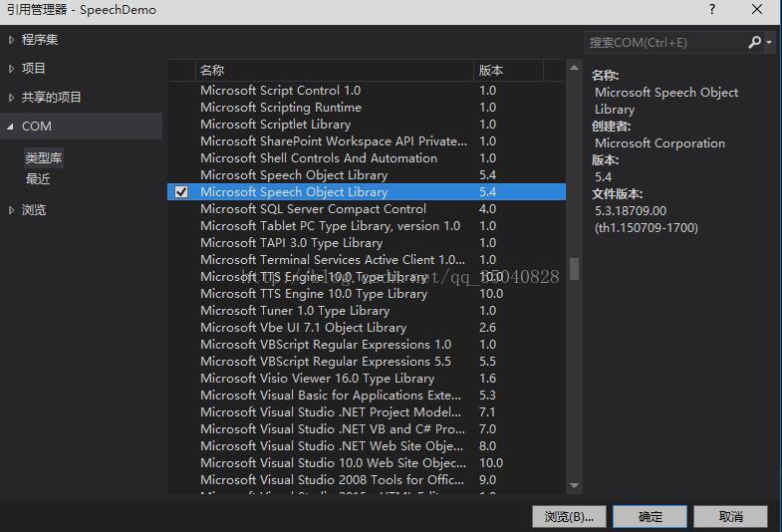782x532 pixels.
Task: Cancel with the 取消 button
Action: 730,516
